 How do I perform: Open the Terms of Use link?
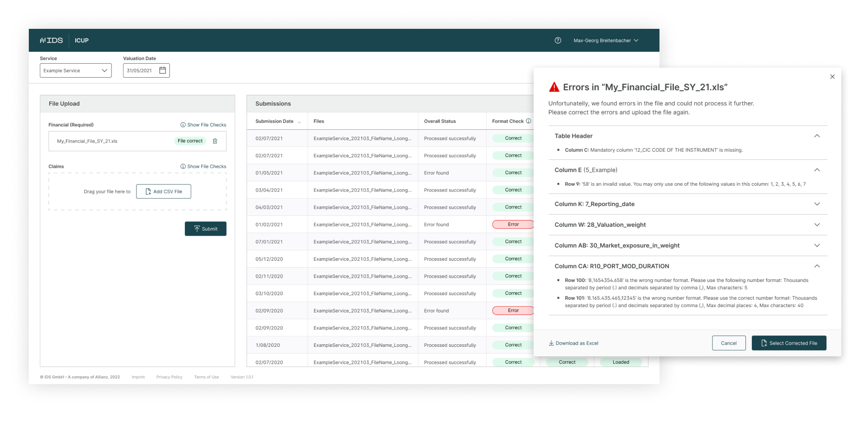click(206, 377)
